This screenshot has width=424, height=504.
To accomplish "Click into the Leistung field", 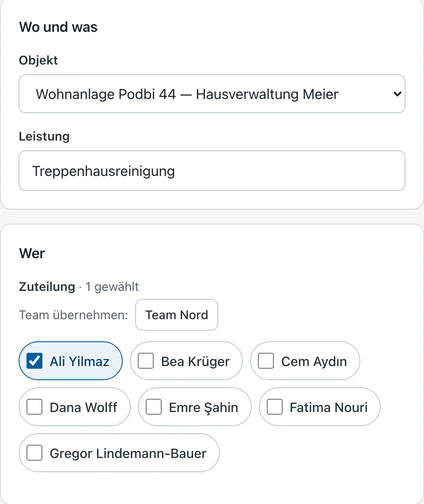I will pyautogui.click(x=212, y=171).
